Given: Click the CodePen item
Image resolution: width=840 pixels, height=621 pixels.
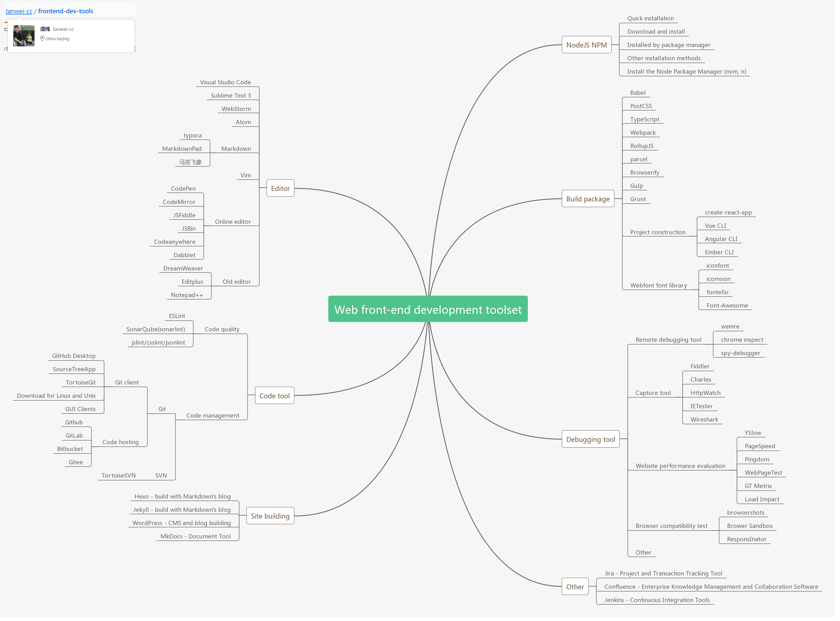Looking at the screenshot, I should point(184,190).
